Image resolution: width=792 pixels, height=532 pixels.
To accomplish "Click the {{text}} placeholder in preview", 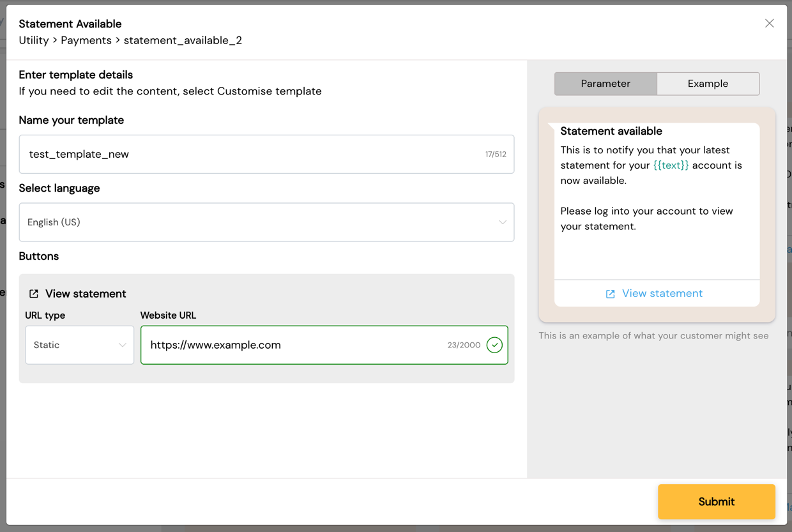I will (x=671, y=165).
